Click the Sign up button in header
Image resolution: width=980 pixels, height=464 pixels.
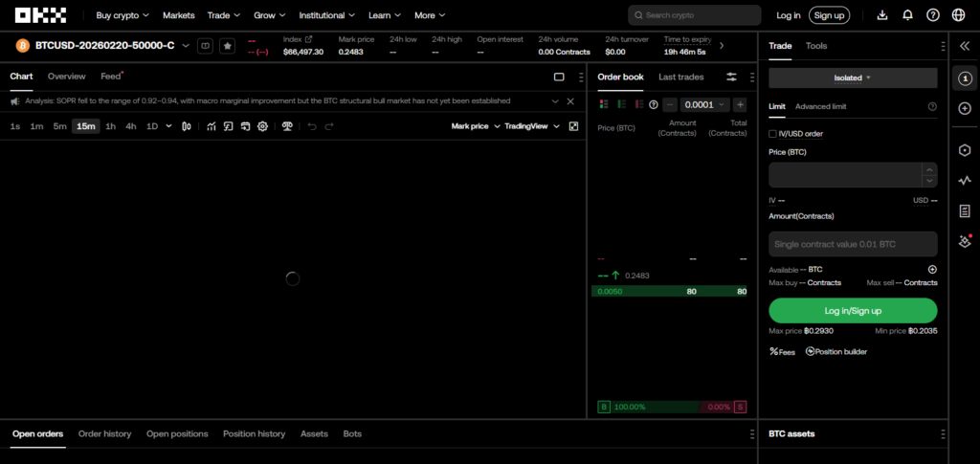coord(829,15)
